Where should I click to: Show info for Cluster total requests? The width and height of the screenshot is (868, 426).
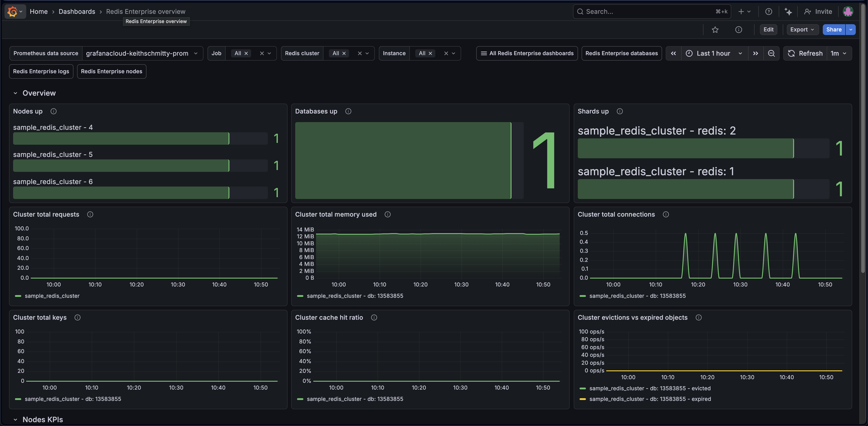tap(90, 214)
